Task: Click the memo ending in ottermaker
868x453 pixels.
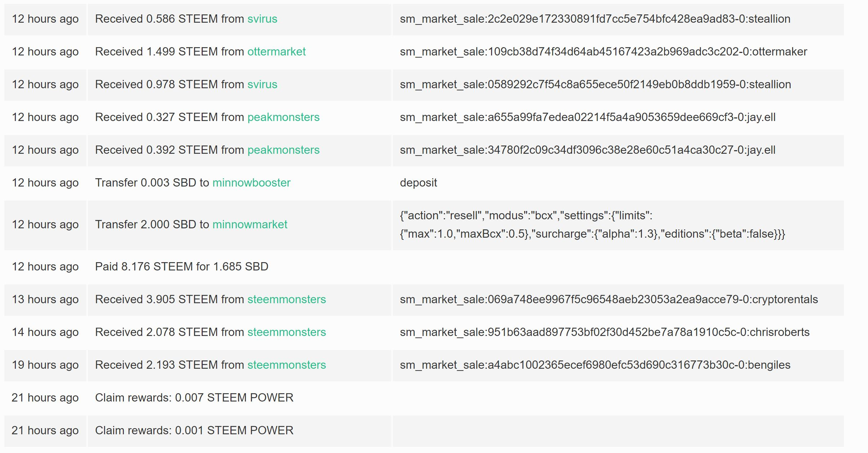Action: 603,51
